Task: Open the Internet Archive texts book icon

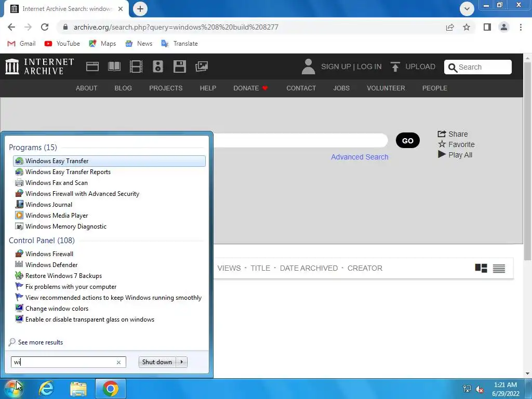Action: click(114, 66)
